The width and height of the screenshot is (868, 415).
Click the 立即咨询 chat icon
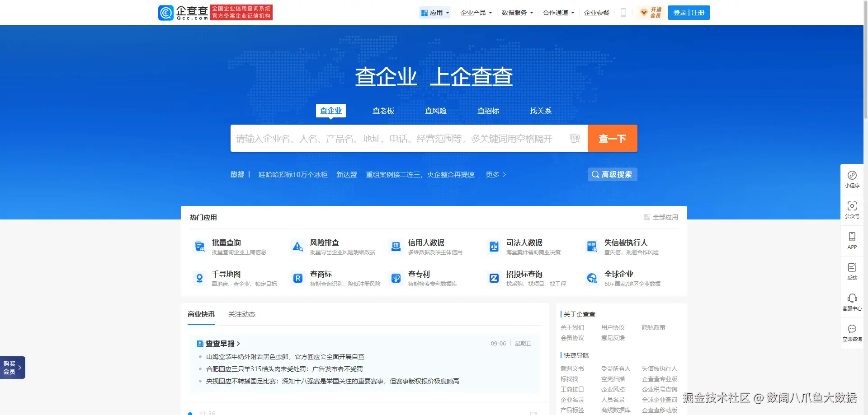click(x=852, y=329)
